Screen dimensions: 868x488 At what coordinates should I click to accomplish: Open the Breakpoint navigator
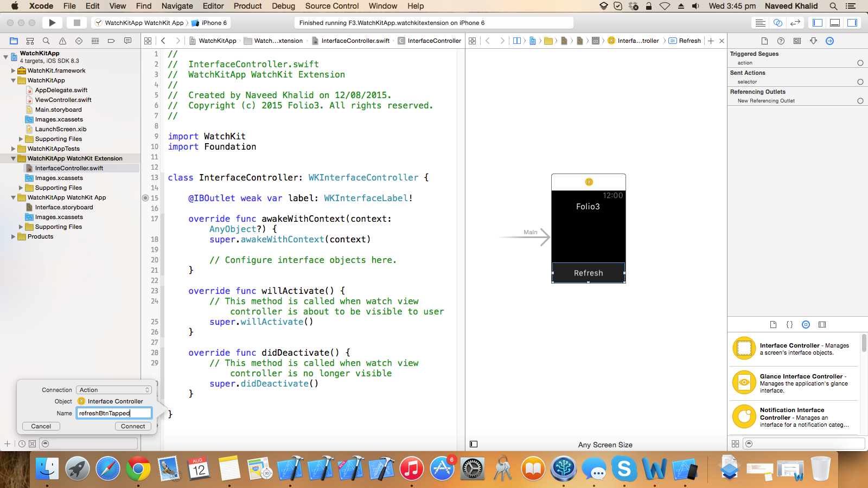point(111,41)
